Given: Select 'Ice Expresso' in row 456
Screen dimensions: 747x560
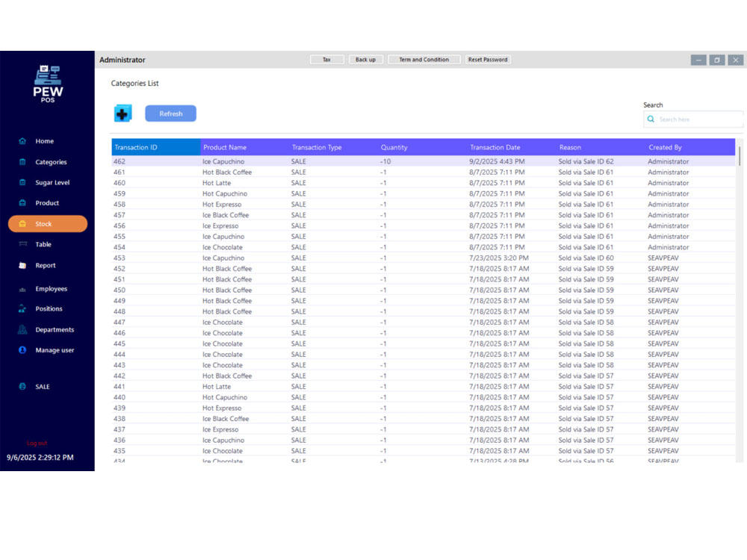Looking at the screenshot, I should coord(220,225).
